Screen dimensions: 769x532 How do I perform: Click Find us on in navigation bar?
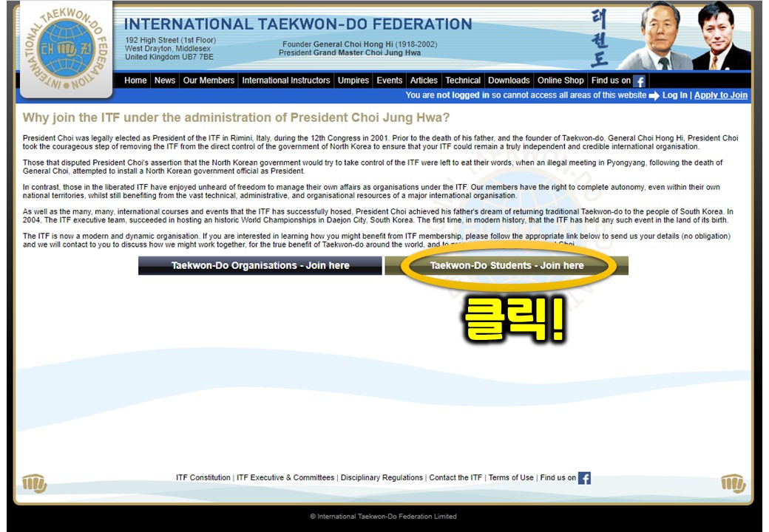(611, 81)
